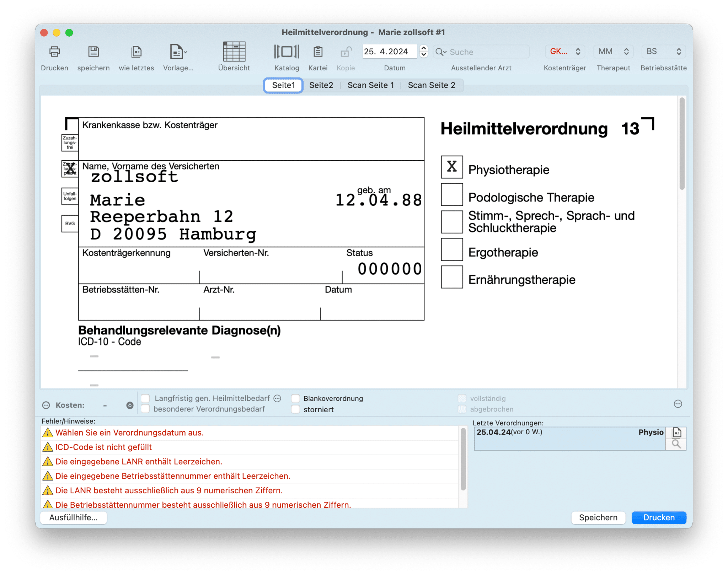Click warning icon for Verordnungsdatum hint
Screen dimensions: 728x575
(48, 433)
